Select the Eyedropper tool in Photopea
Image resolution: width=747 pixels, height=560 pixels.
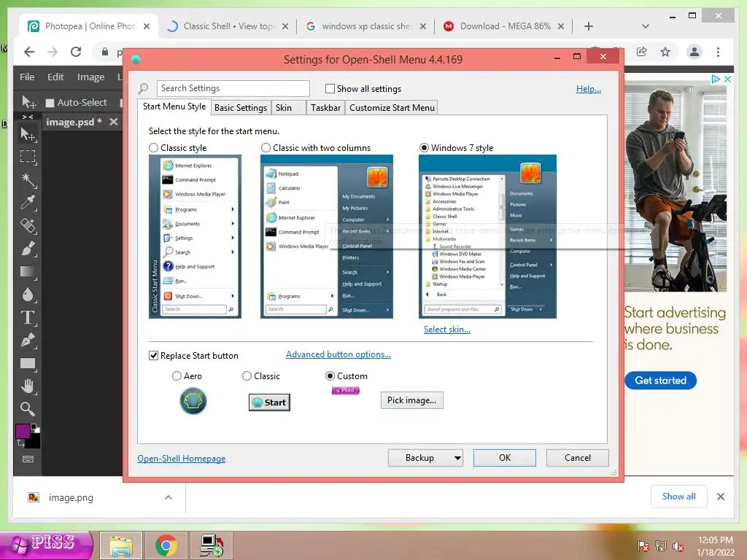(28, 203)
